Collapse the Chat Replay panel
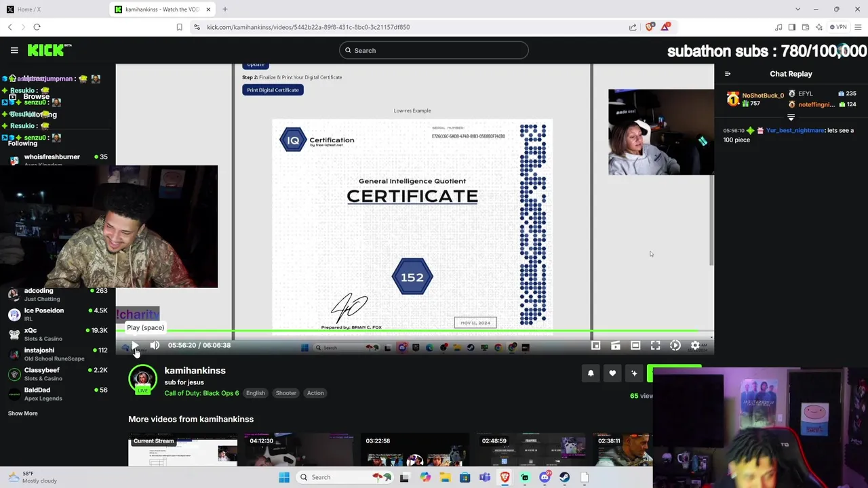 click(728, 74)
